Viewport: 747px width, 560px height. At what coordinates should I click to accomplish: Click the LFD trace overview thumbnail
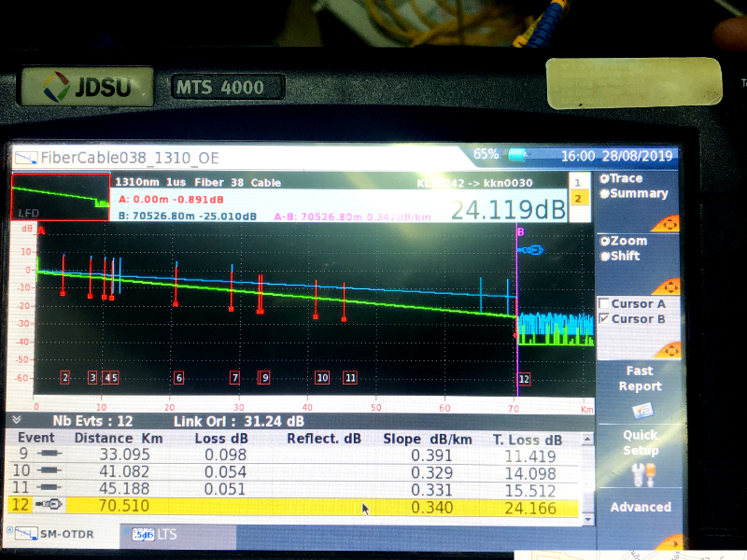point(61,197)
